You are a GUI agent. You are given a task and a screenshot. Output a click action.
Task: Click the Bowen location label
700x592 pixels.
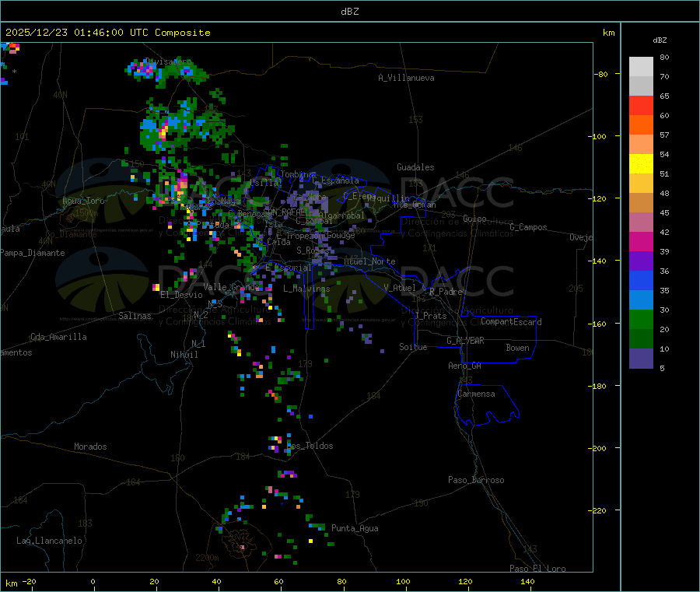point(518,348)
